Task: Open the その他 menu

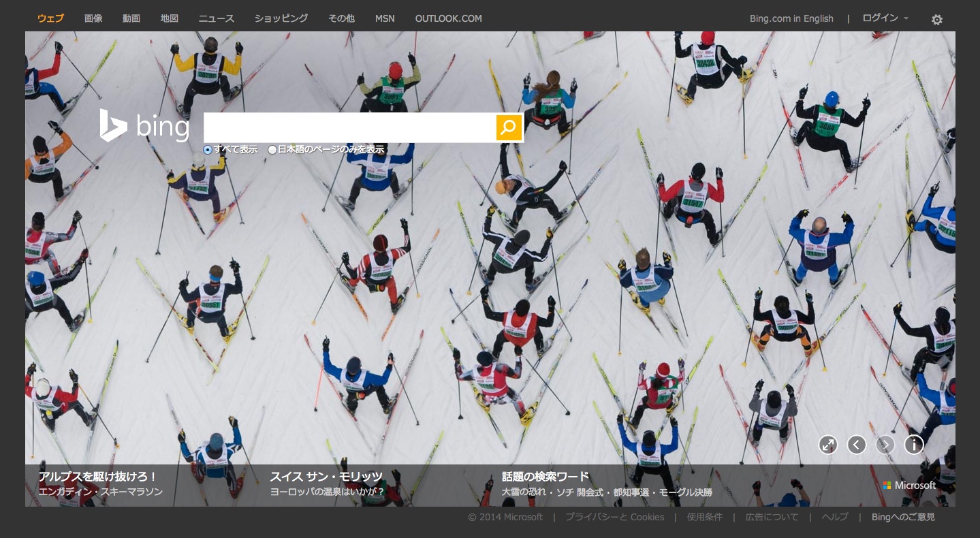Action: click(341, 18)
